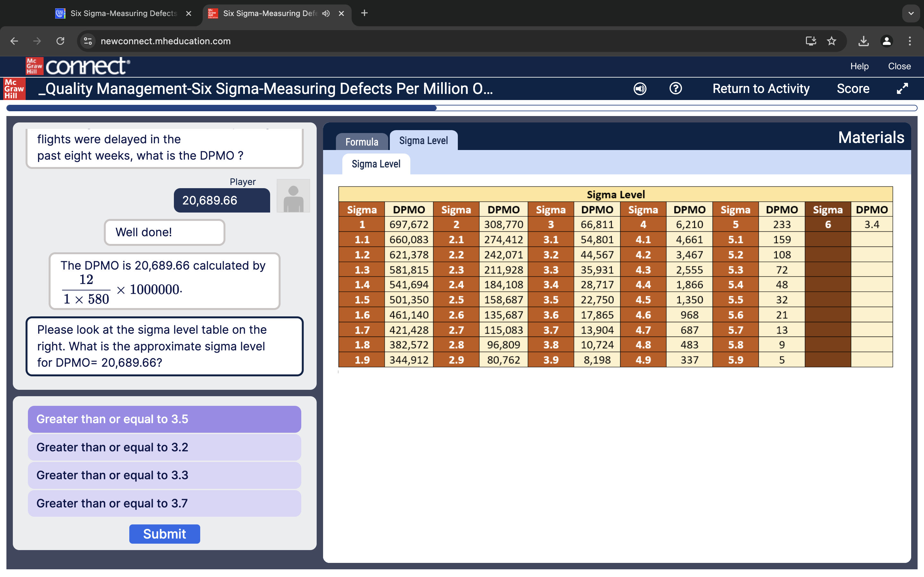The height and width of the screenshot is (577, 924).
Task: Select answer Greater than or equal to 3.5
Action: (x=164, y=419)
